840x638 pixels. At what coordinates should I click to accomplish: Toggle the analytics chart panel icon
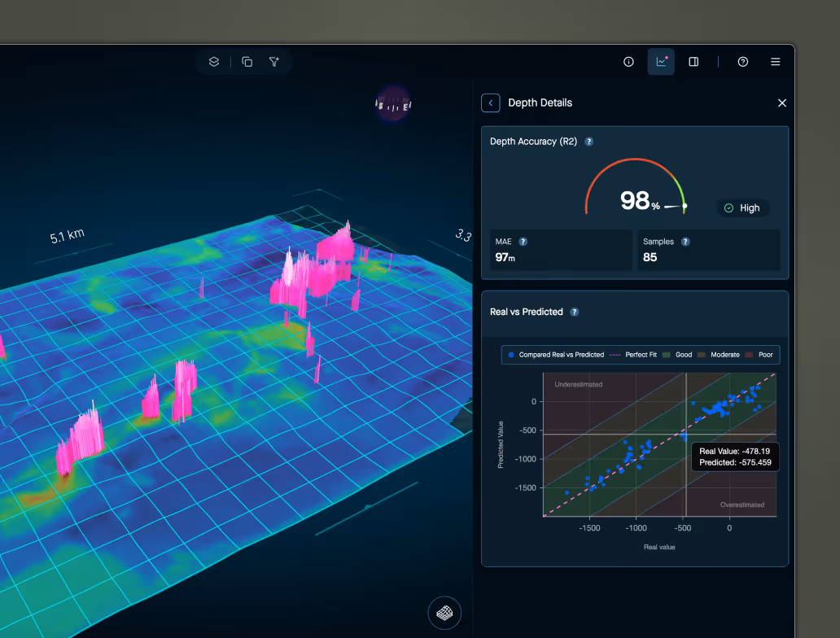(661, 62)
